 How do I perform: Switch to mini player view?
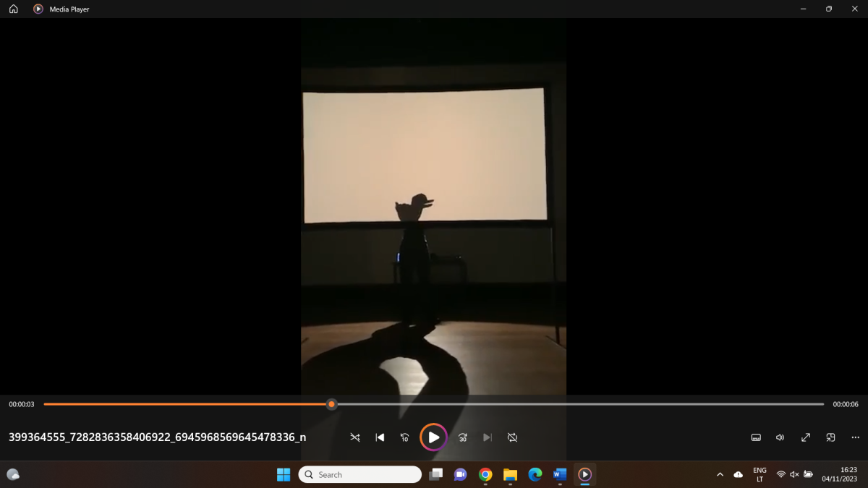[830, 437]
